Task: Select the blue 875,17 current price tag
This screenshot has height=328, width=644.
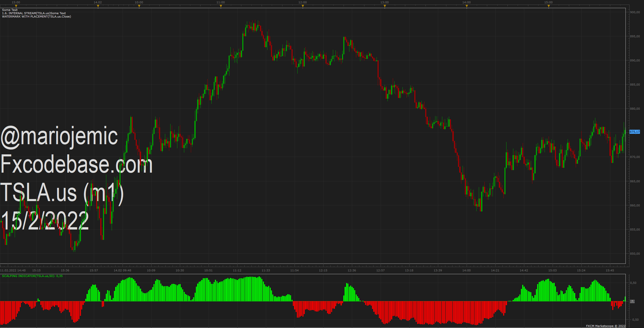Action: tap(635, 132)
